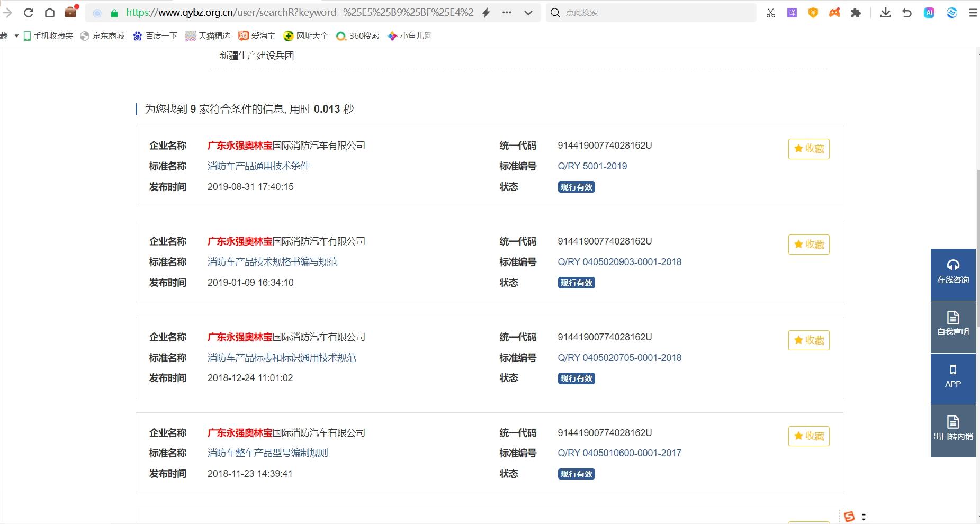980x524 pixels.
Task: Click the orange shield extension icon
Action: pos(813,13)
